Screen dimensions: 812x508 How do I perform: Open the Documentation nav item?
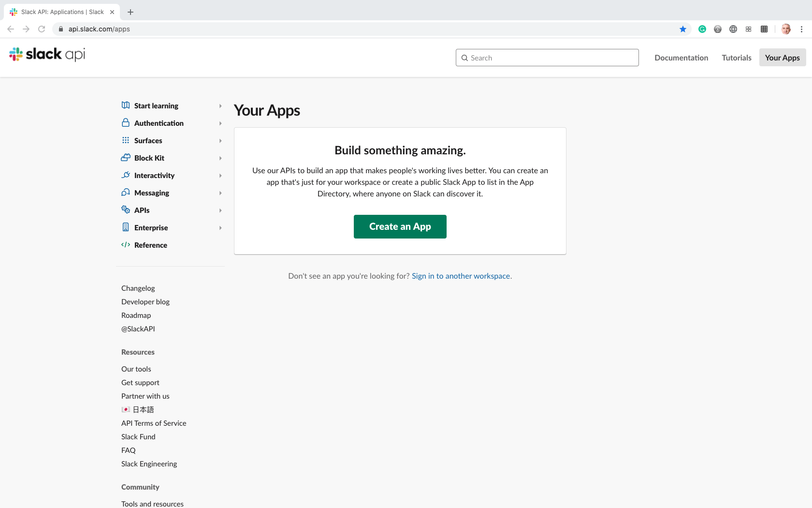click(x=681, y=58)
